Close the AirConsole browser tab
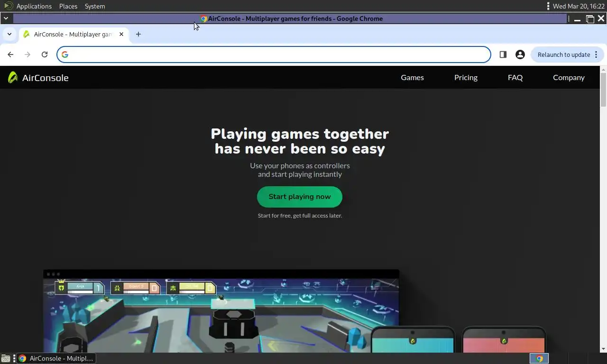Viewport: 607px width, 364px height. click(x=121, y=34)
